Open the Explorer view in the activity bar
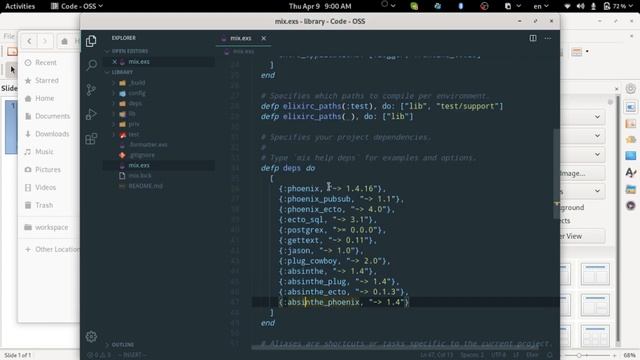Screen dimensions: 640x360 (x=91, y=41)
